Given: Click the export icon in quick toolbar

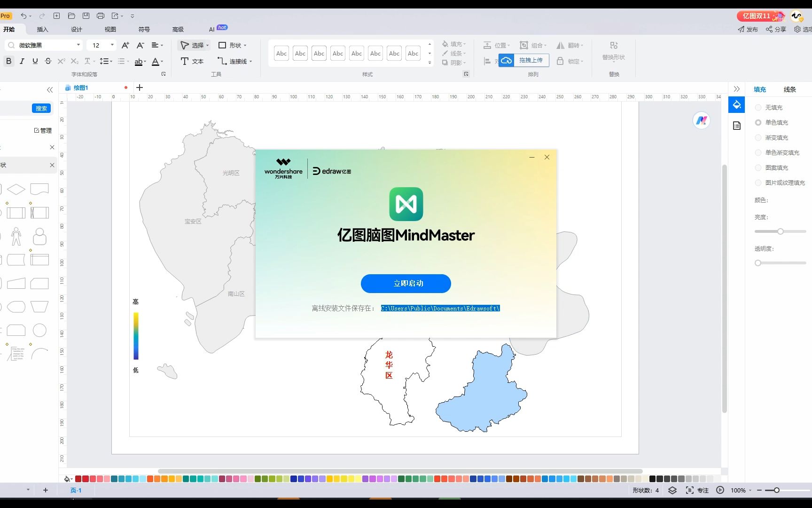Looking at the screenshot, I should click(115, 16).
